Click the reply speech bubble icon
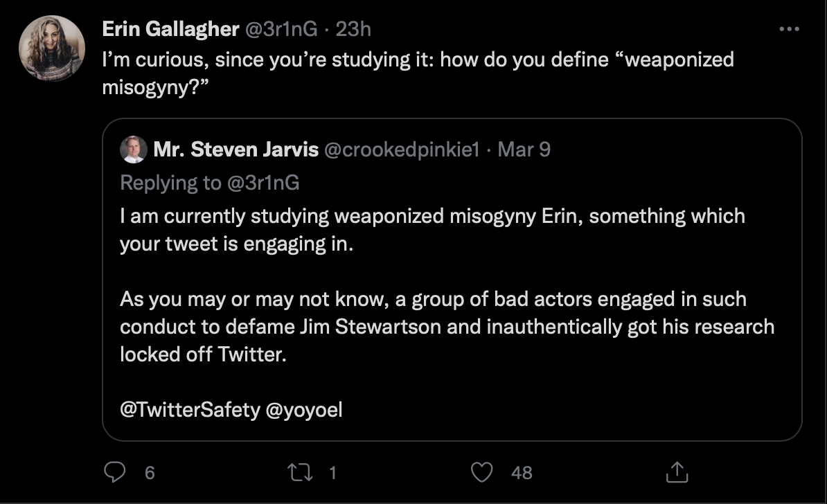Image resolution: width=827 pixels, height=504 pixels. [113, 472]
